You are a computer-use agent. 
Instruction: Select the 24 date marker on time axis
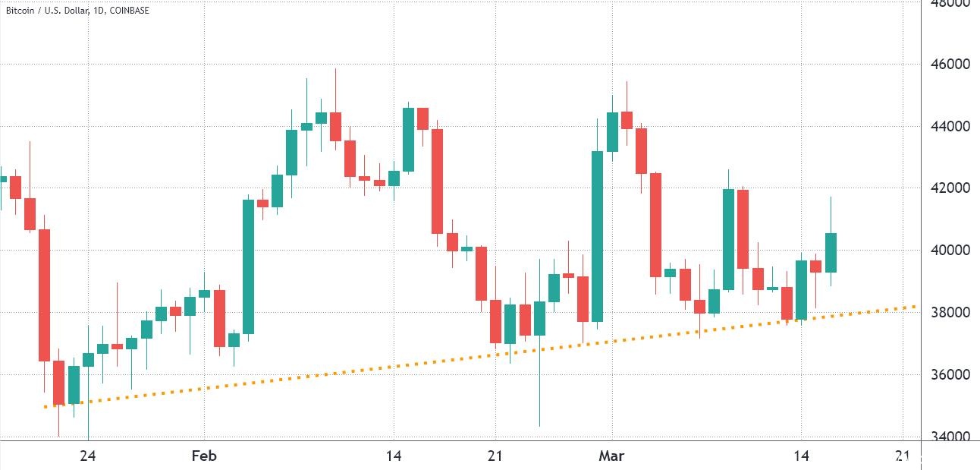[x=88, y=456]
